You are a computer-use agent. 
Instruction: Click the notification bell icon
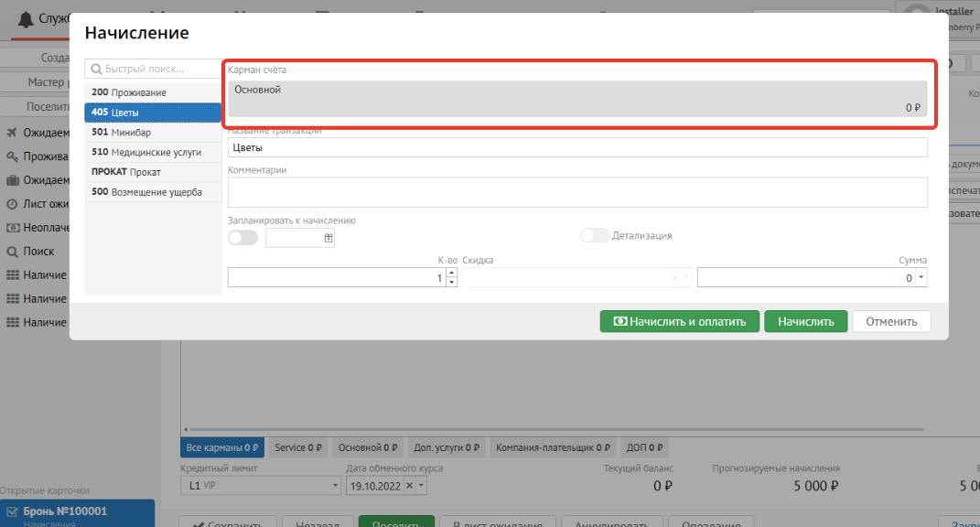(26, 20)
